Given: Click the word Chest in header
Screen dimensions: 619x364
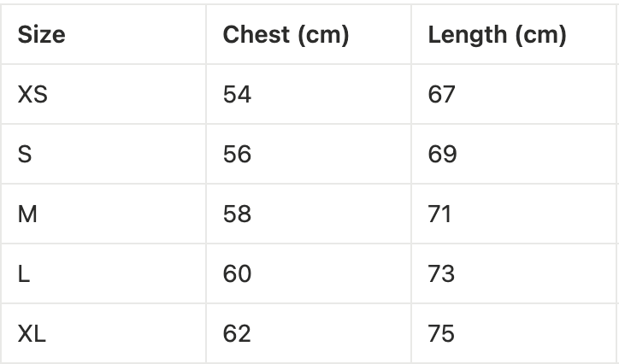Looking at the screenshot, I should pyautogui.click(x=254, y=35).
